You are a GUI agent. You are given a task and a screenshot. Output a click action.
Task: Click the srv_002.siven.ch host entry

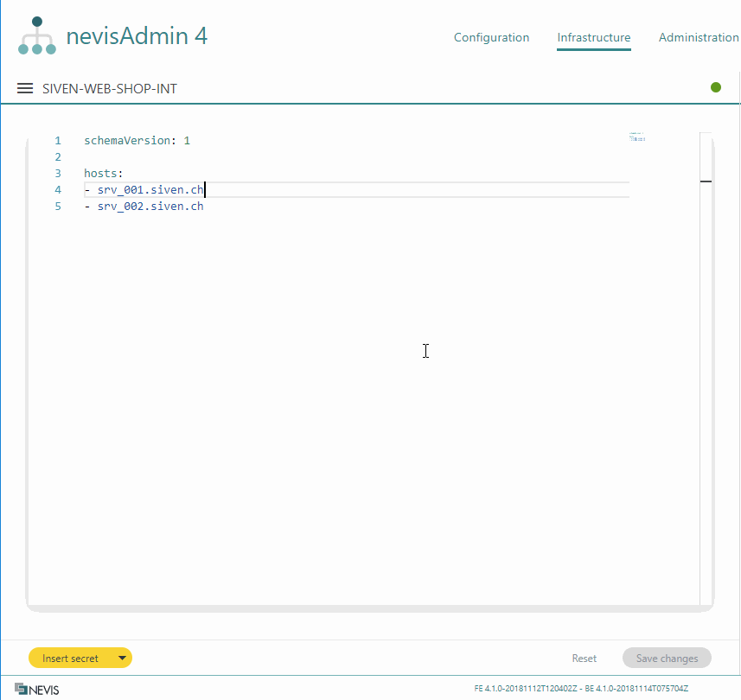(150, 207)
